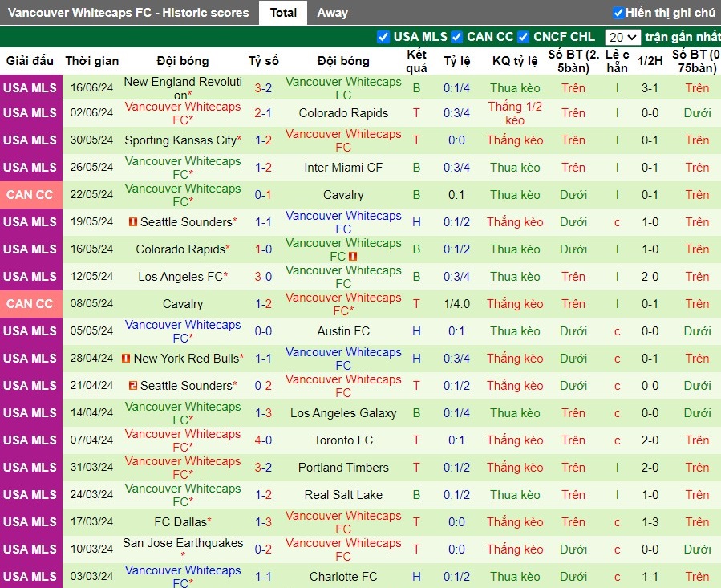The height and width of the screenshot is (588, 721).
Task: Click the 3-1 half-time score on 16/06/24
Action: [x=650, y=88]
